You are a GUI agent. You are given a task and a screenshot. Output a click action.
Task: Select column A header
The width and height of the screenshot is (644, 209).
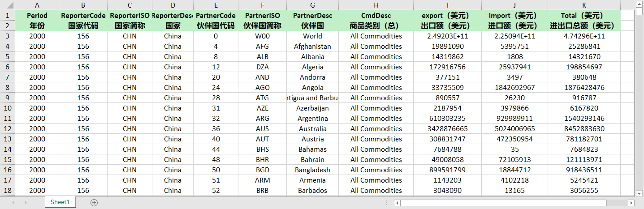click(x=37, y=5)
